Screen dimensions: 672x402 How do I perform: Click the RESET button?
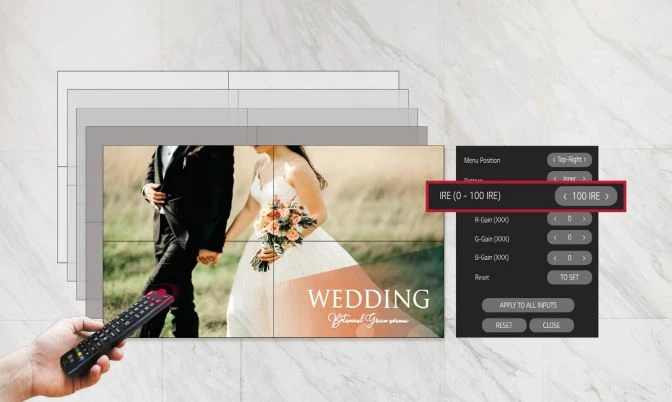tap(503, 325)
